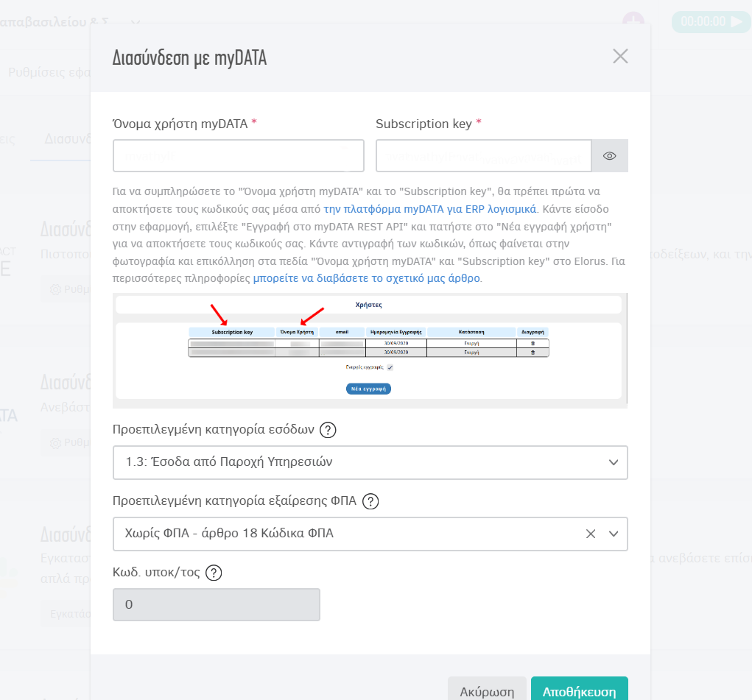Open help tooltip for VAT exemption category
Viewport: 752px width, 700px height.
pyautogui.click(x=370, y=501)
